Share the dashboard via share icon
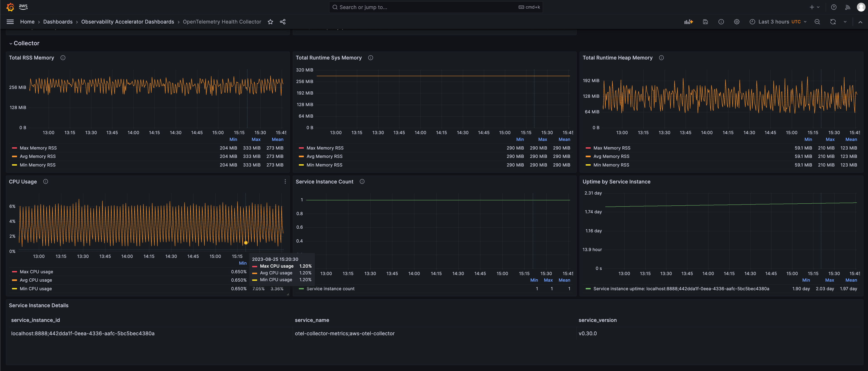Viewport: 868px width, 371px height. (283, 22)
